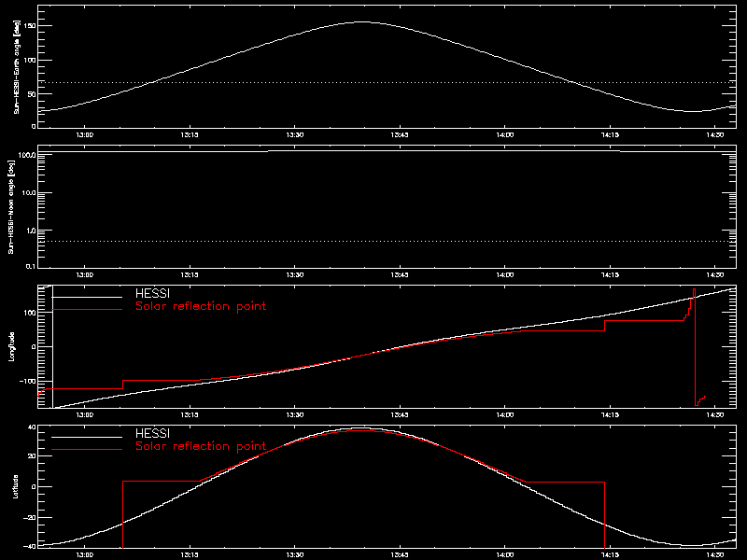Click the HESSI legend label in Latitude plot
This screenshot has width=747, height=560.
152,433
